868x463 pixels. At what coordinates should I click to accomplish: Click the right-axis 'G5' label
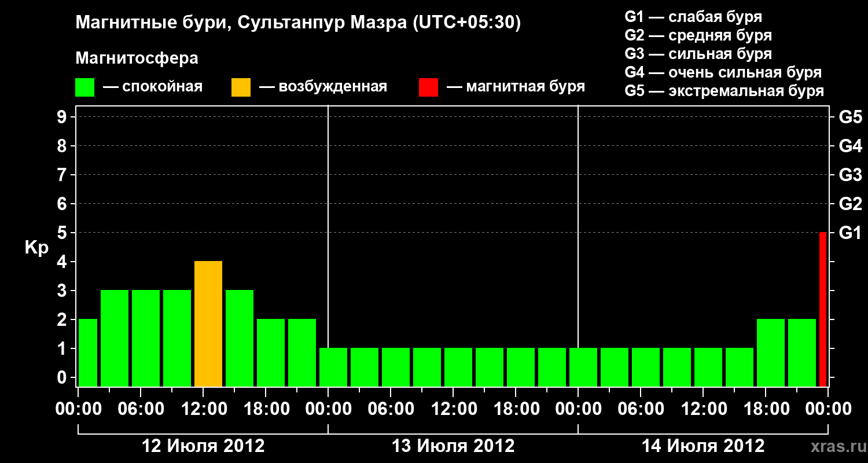(x=850, y=117)
